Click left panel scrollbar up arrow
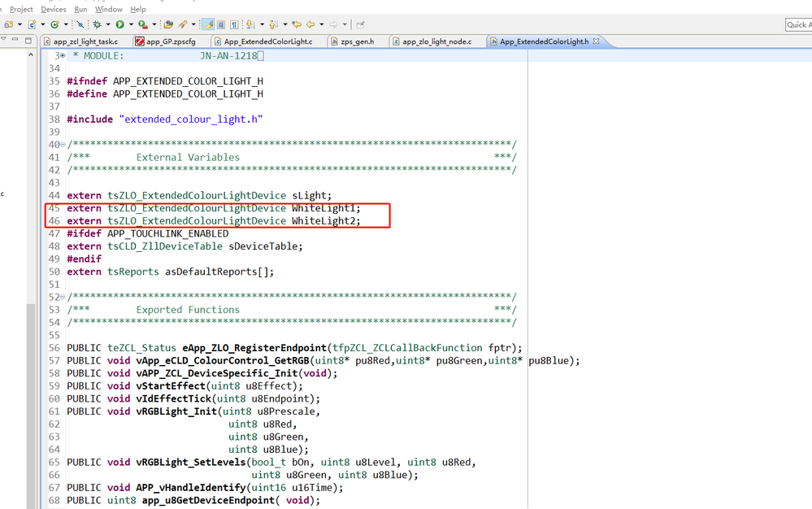This screenshot has height=509, width=812. coord(31,54)
